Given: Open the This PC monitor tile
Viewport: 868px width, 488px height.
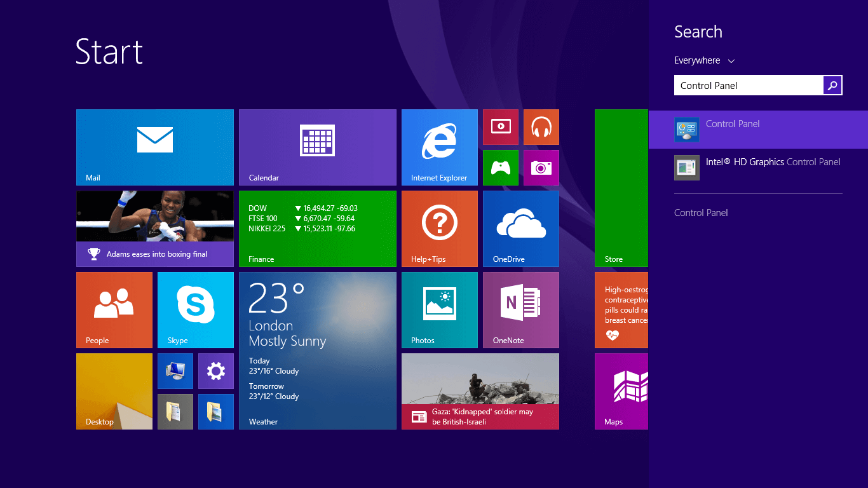Looking at the screenshot, I should click(175, 371).
